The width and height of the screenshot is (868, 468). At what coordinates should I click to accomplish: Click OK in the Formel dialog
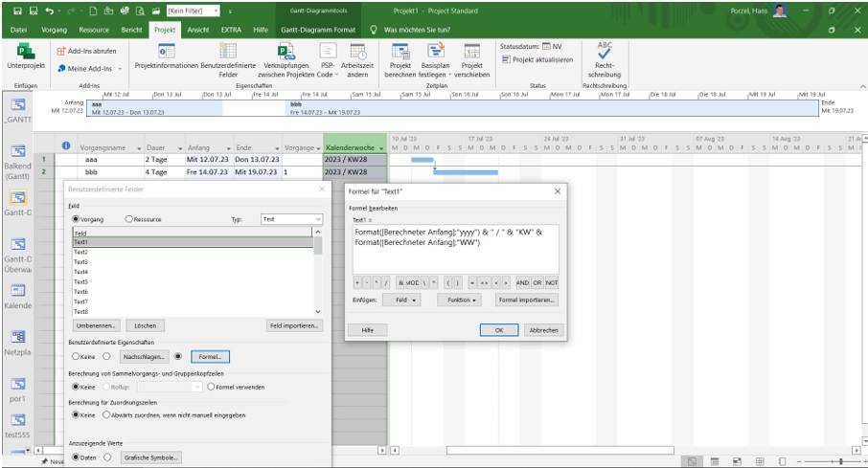(x=499, y=330)
